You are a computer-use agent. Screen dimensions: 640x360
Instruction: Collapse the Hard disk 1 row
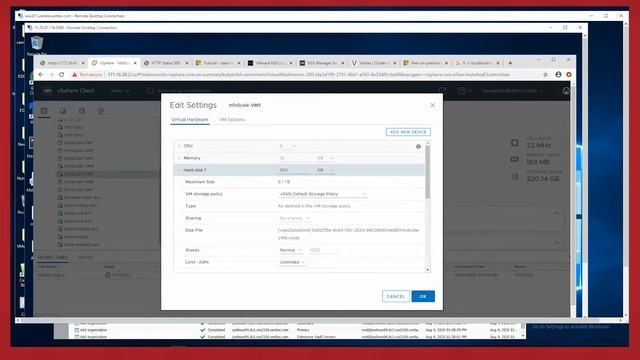tap(179, 170)
